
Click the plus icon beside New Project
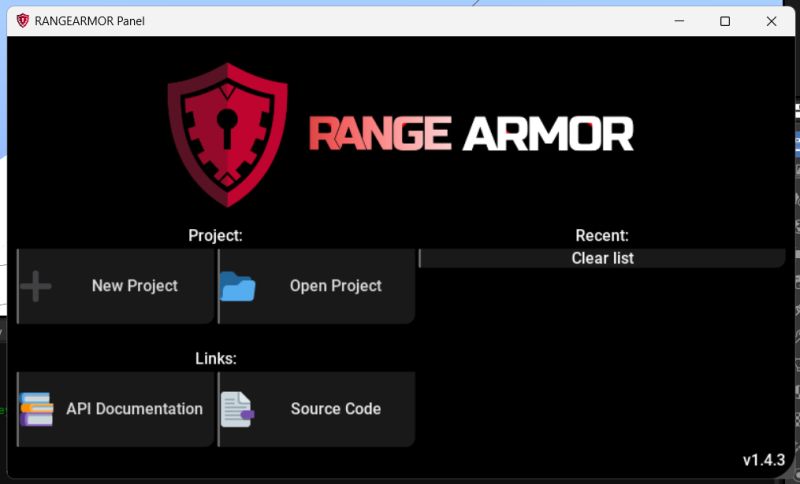click(36, 286)
